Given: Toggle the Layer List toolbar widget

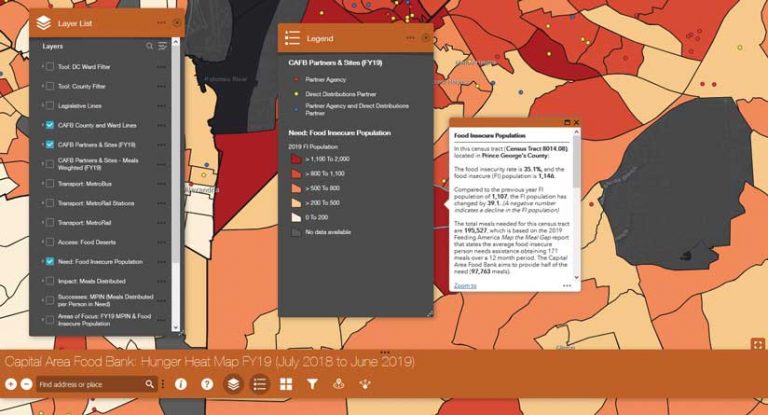Looking at the screenshot, I should 234,385.
